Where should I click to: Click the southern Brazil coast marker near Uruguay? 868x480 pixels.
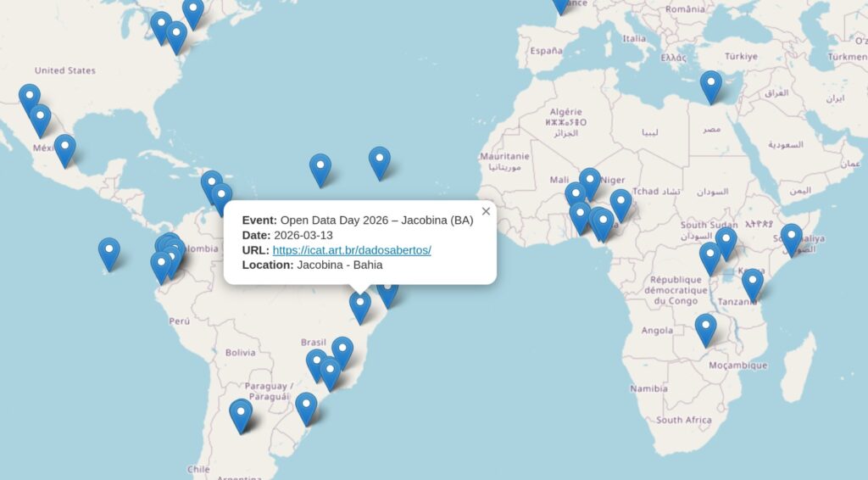tap(306, 407)
